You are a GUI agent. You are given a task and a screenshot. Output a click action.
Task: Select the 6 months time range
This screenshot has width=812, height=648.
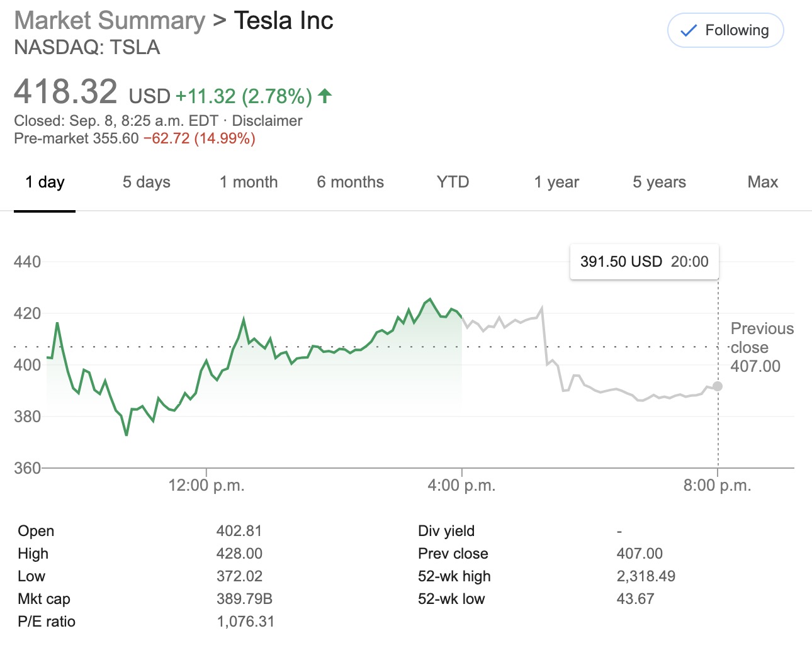click(x=351, y=182)
